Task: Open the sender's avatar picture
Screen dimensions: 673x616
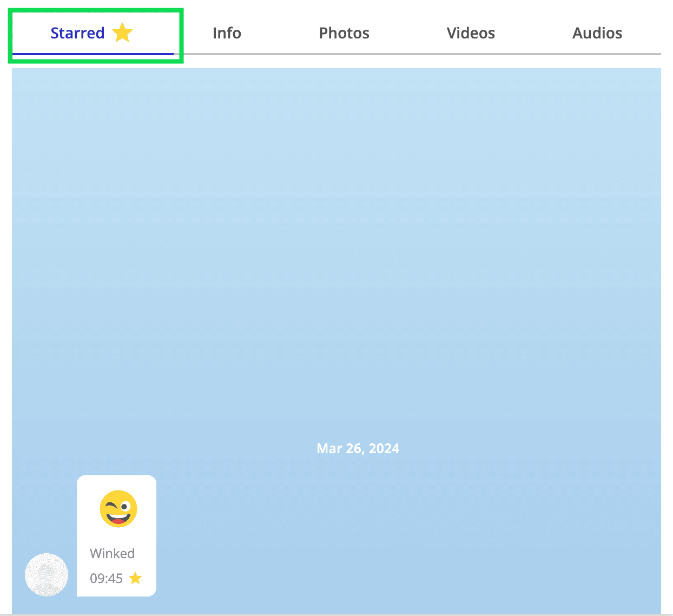Action: tap(47, 575)
